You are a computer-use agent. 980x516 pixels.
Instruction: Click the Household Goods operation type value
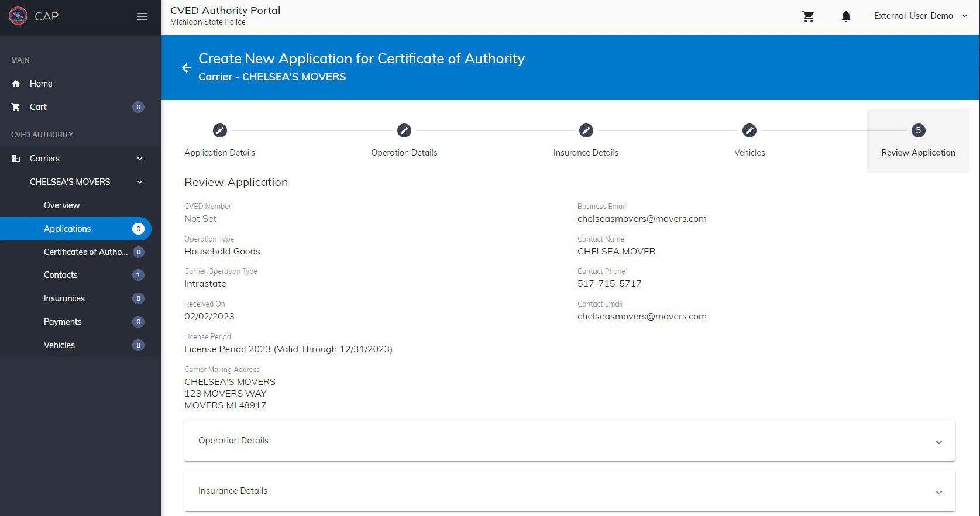point(222,252)
